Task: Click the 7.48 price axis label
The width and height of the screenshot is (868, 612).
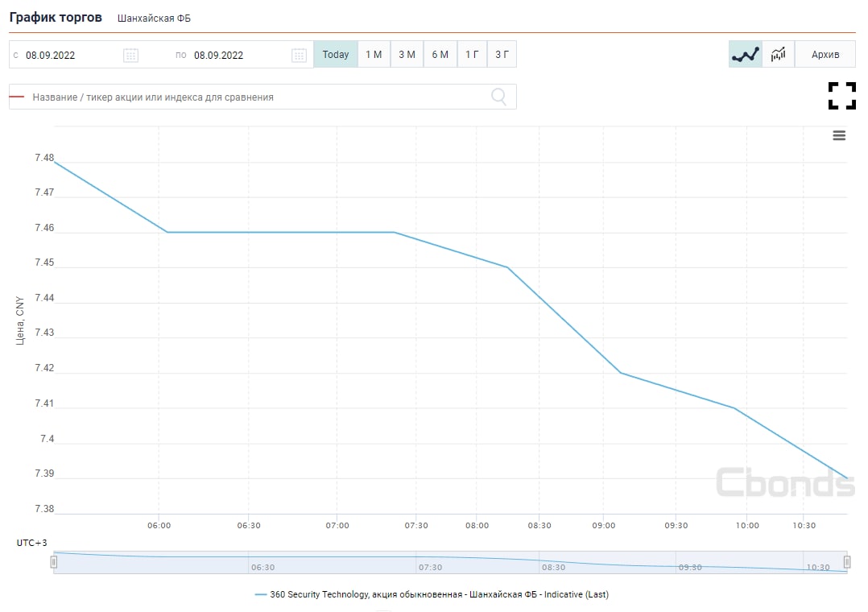Action: pos(44,158)
